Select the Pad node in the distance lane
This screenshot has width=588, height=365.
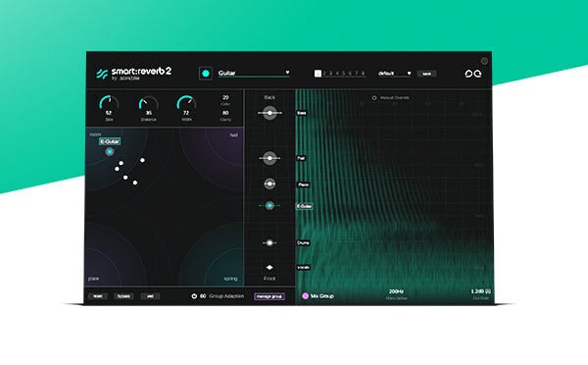(x=269, y=158)
